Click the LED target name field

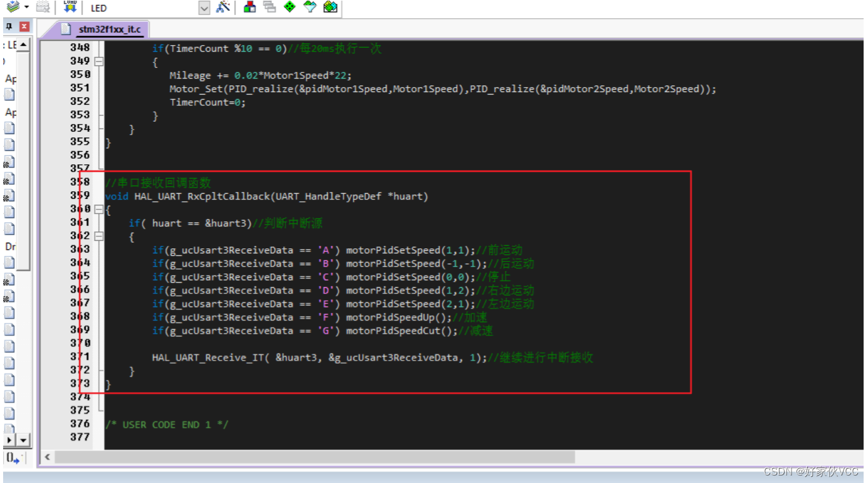[143, 8]
